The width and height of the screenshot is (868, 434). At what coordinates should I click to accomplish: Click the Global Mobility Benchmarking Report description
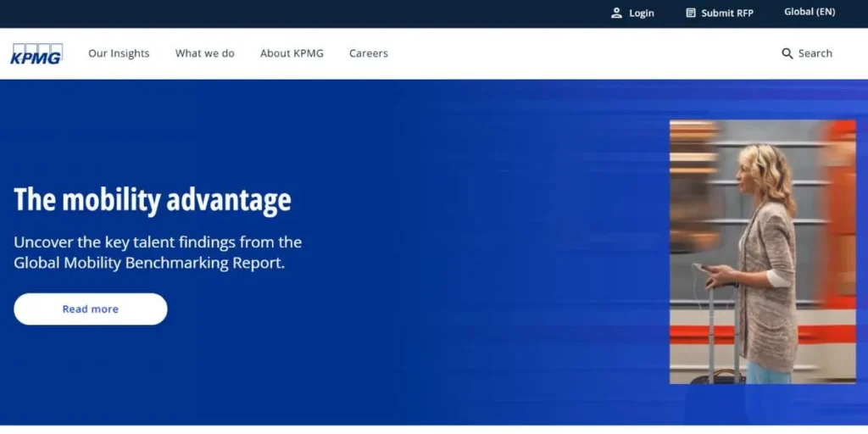158,253
